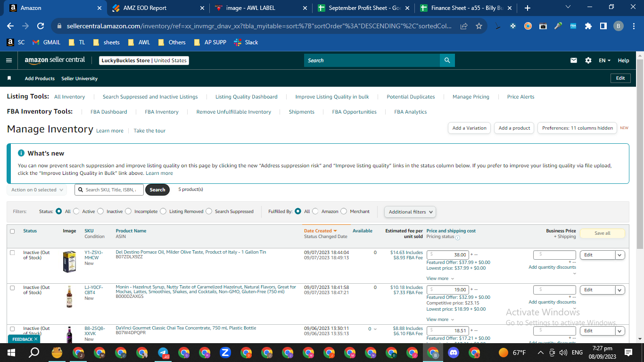Open the Settings gear icon

tap(588, 60)
